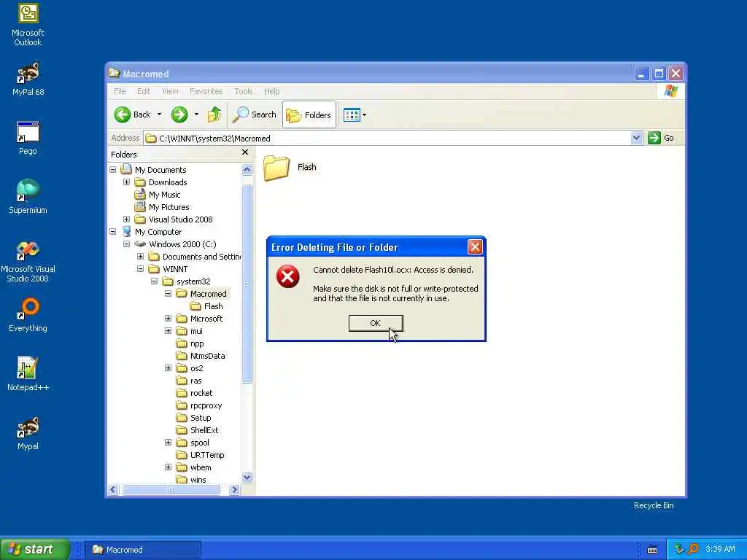Collapse the Windows 2000 (C:) node
This screenshot has height=560, width=747.
pos(126,244)
